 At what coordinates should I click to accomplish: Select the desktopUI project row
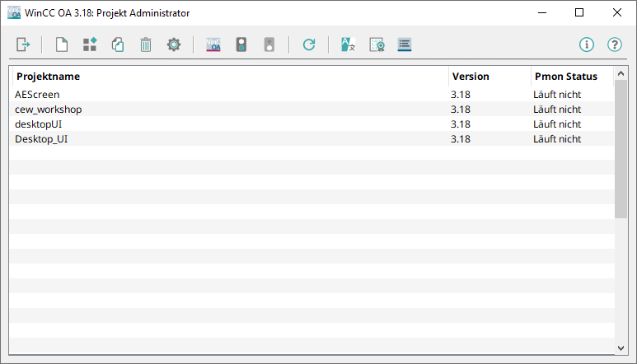click(x=311, y=124)
